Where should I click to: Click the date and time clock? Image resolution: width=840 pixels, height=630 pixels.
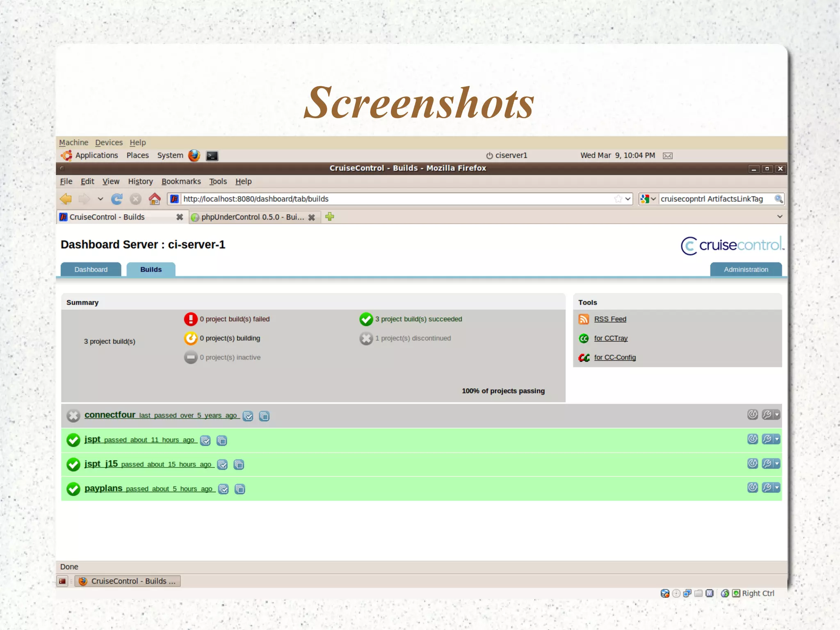tap(617, 156)
